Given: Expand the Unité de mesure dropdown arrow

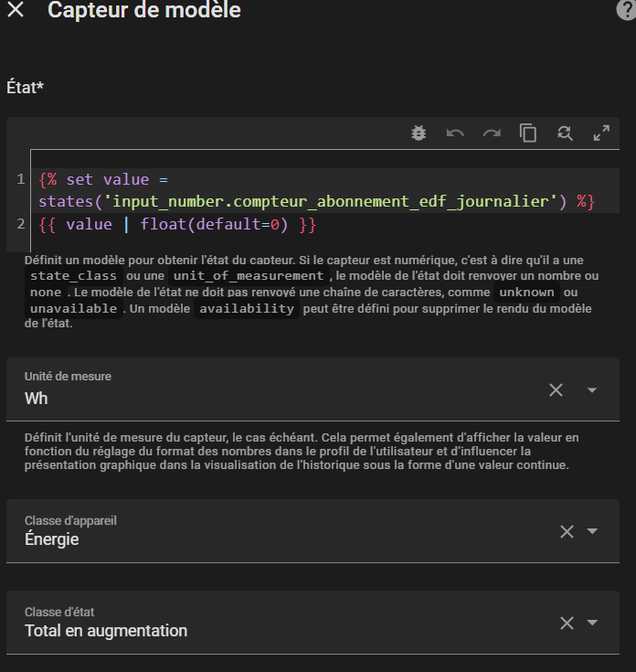Looking at the screenshot, I should tap(592, 390).
